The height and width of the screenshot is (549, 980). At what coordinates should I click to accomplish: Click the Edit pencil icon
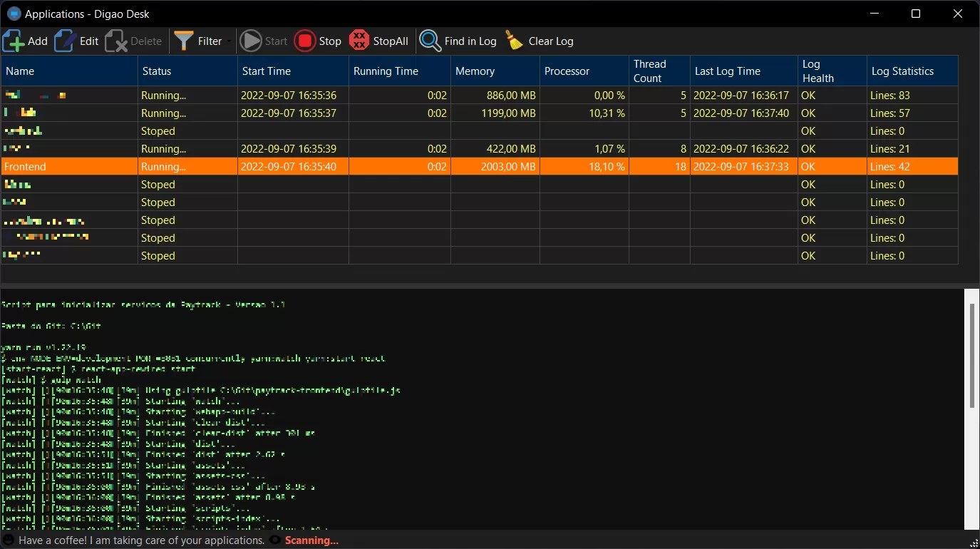tap(66, 41)
